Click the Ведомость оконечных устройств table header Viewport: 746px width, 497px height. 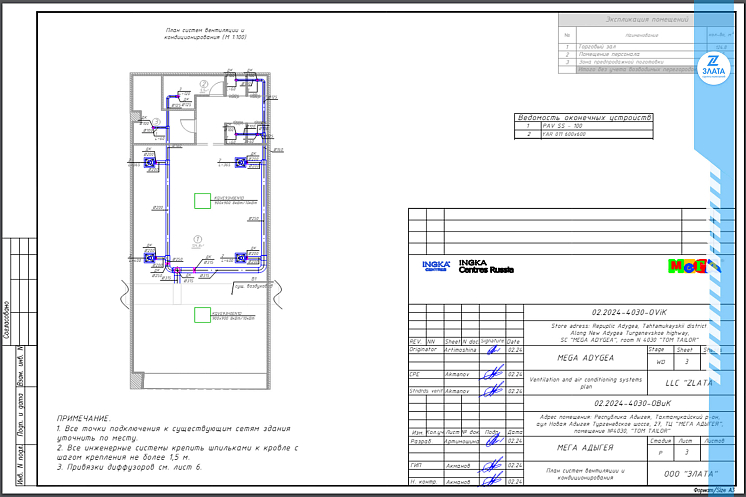click(x=583, y=117)
